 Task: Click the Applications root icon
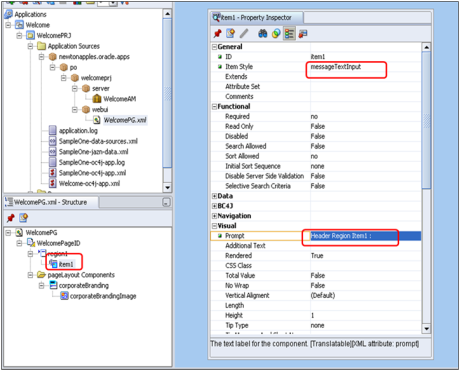click(8, 14)
